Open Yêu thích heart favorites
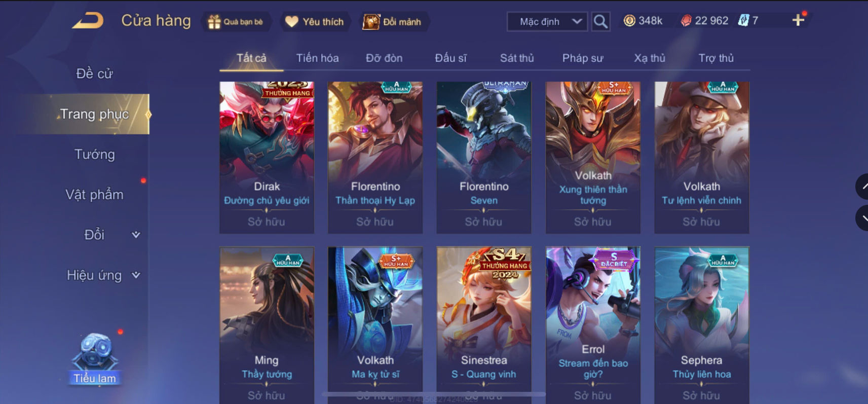The height and width of the screenshot is (404, 868). point(291,21)
